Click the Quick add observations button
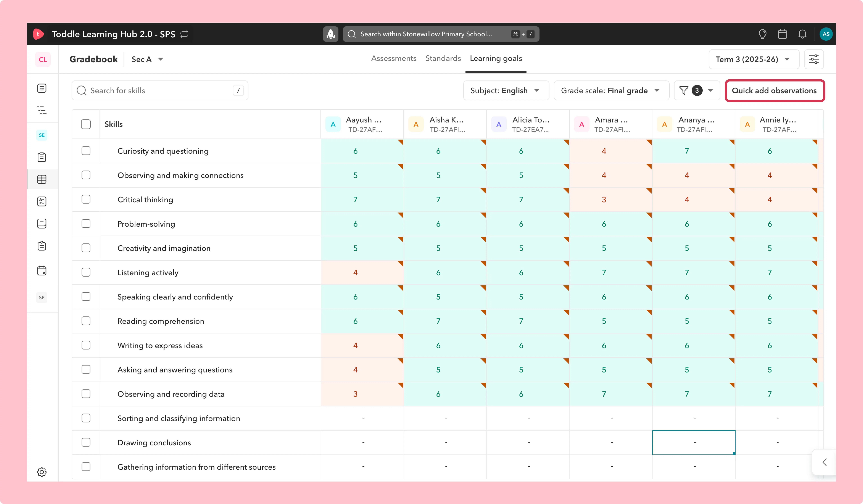 coord(774,90)
